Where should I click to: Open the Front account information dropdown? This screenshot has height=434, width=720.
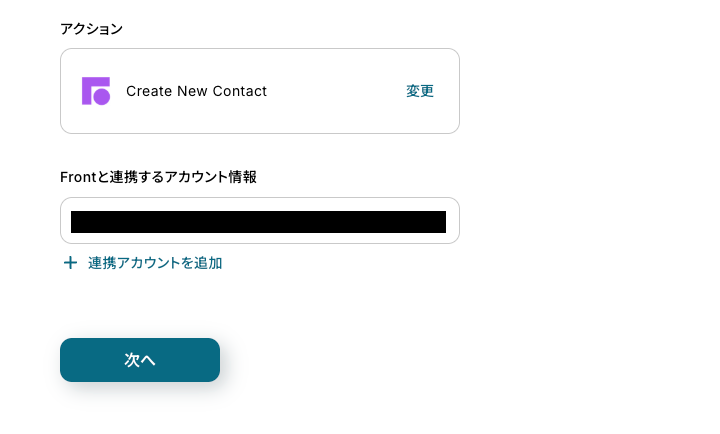[259, 221]
